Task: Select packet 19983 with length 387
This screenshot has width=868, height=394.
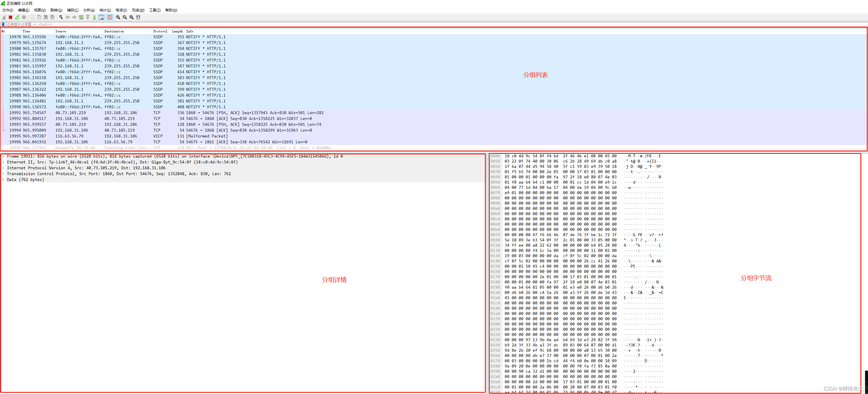Action: tap(434, 66)
